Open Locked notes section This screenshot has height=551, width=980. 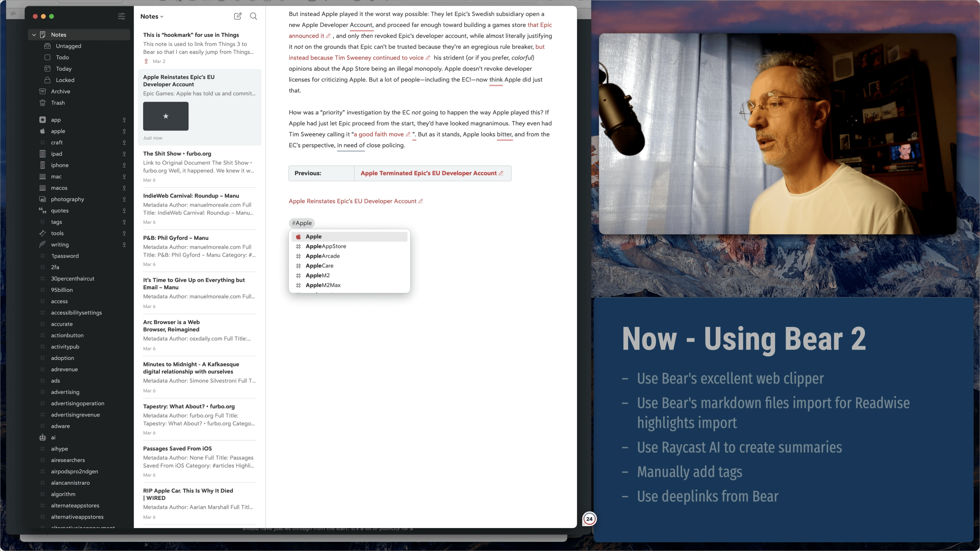click(x=65, y=80)
